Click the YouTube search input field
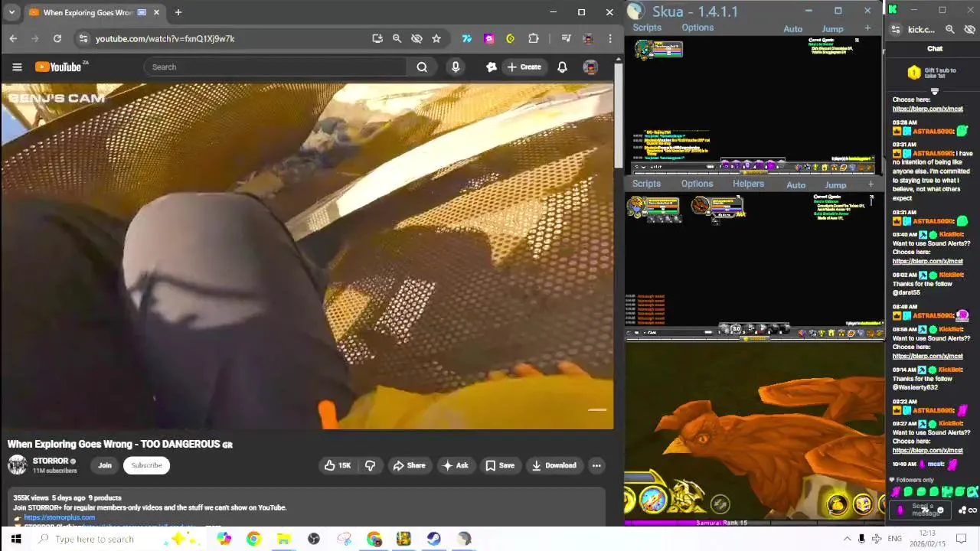The image size is (980, 551). click(276, 67)
